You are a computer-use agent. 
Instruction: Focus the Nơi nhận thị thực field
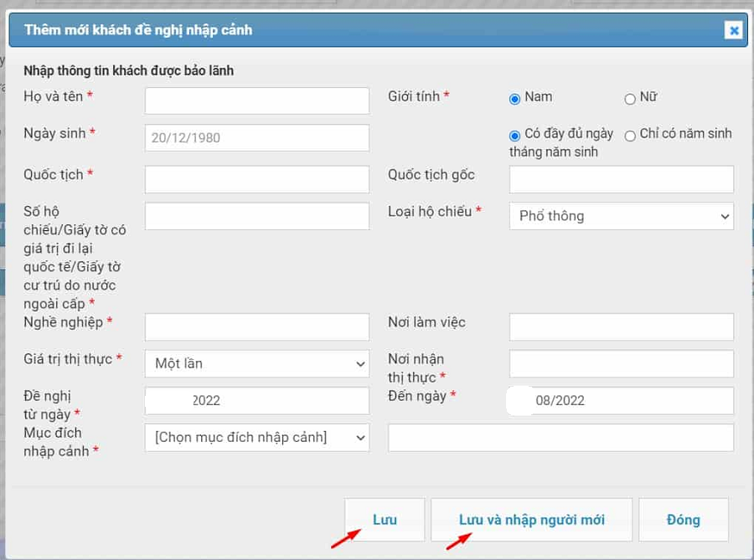621,364
